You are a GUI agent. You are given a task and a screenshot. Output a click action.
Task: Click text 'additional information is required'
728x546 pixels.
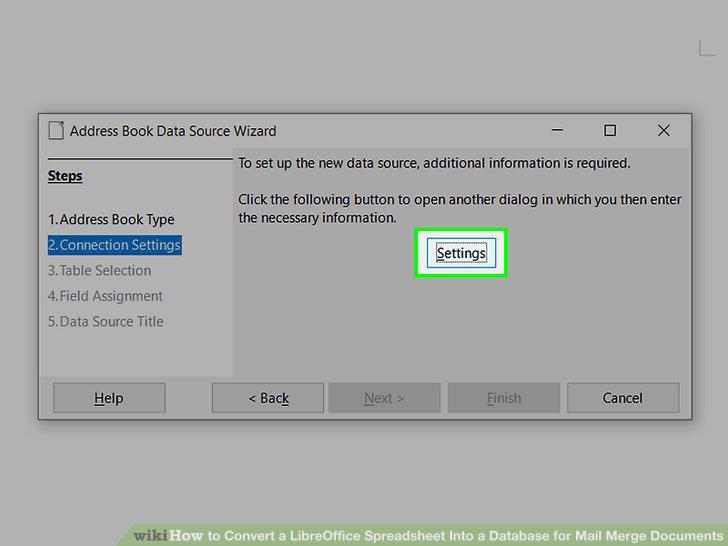pyautogui.click(x=526, y=163)
